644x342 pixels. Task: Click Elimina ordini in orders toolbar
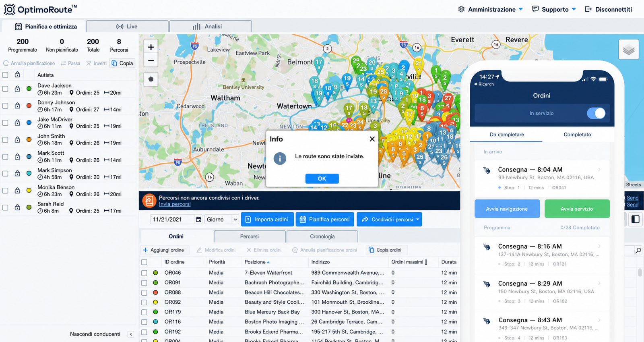pyautogui.click(x=264, y=250)
